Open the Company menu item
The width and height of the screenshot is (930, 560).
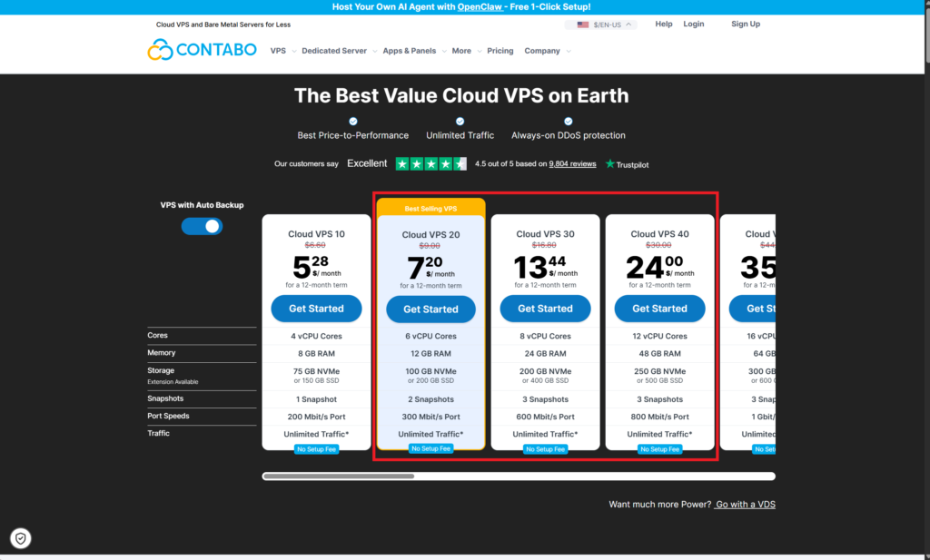pyautogui.click(x=542, y=51)
